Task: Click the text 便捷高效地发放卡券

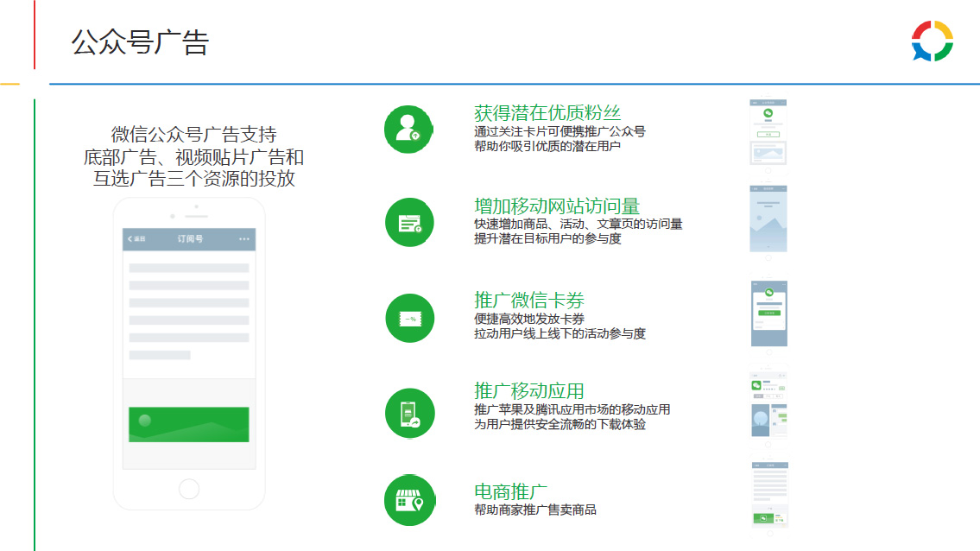Action: [x=528, y=320]
